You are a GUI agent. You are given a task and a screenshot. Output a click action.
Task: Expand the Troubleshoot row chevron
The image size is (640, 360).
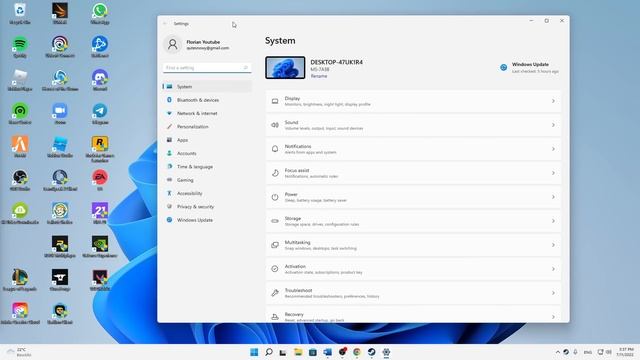pos(553,293)
